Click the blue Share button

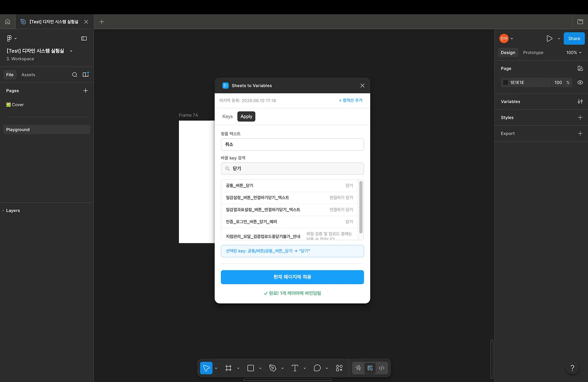pos(574,38)
